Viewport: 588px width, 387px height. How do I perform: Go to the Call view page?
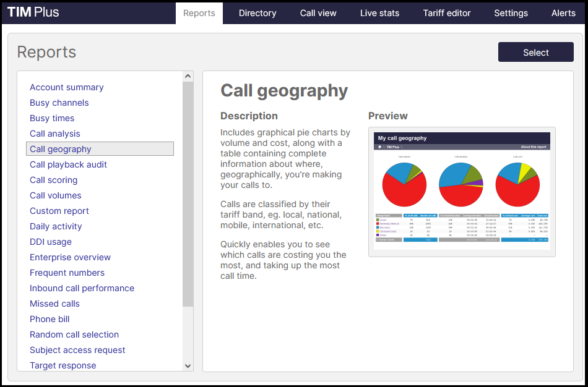[318, 12]
